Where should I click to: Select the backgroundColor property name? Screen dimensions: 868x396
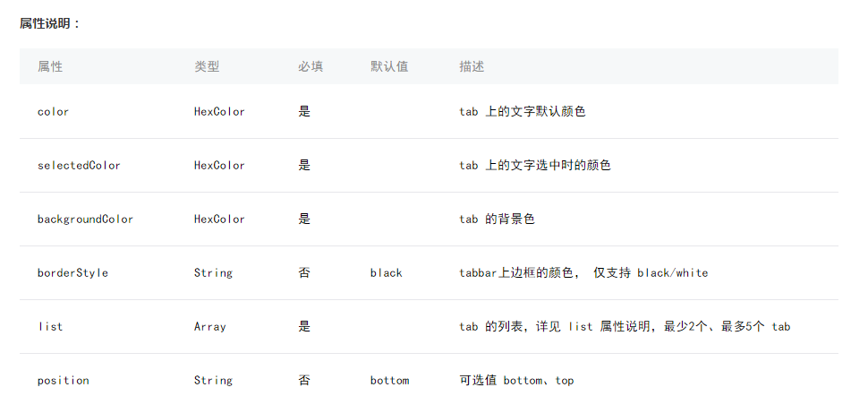[x=85, y=220]
